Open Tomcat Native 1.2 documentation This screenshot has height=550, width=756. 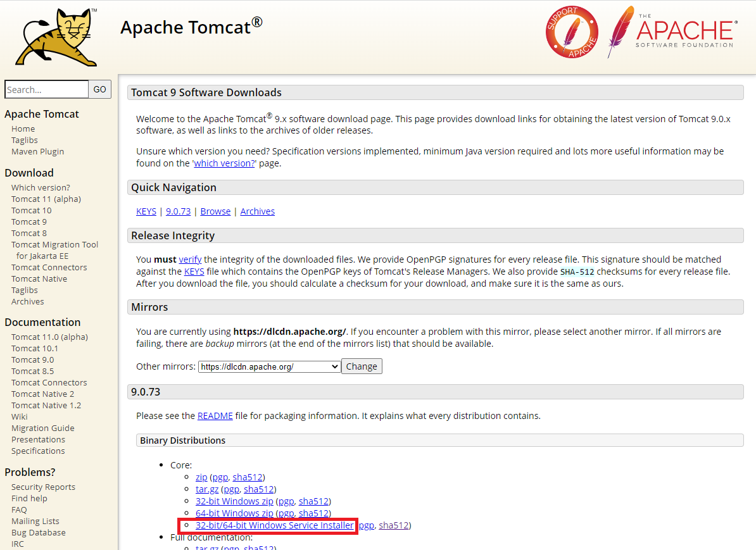point(46,406)
